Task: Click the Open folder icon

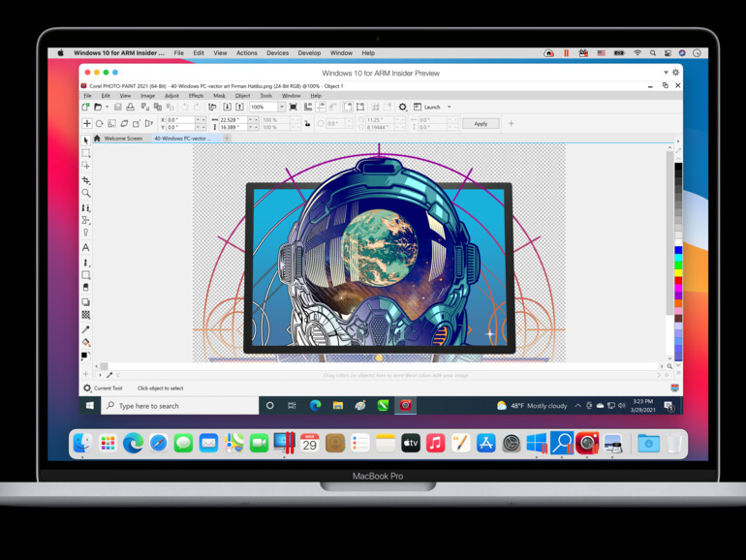Action: tap(98, 107)
